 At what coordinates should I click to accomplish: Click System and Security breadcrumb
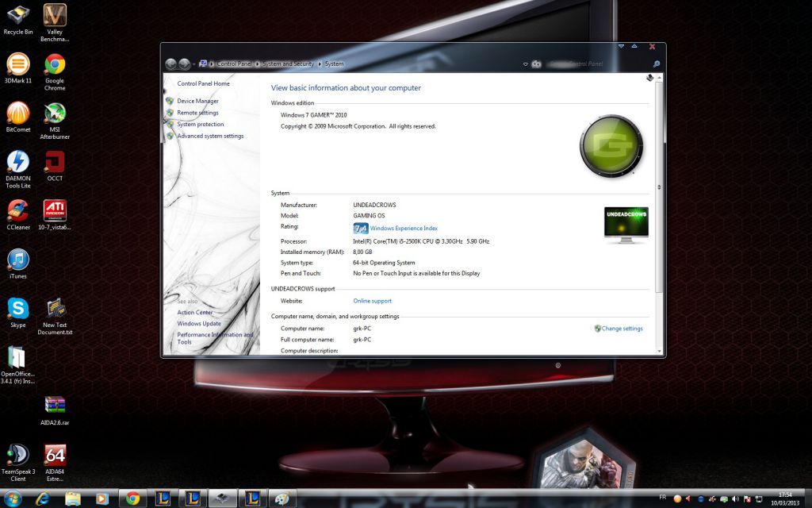click(288, 63)
